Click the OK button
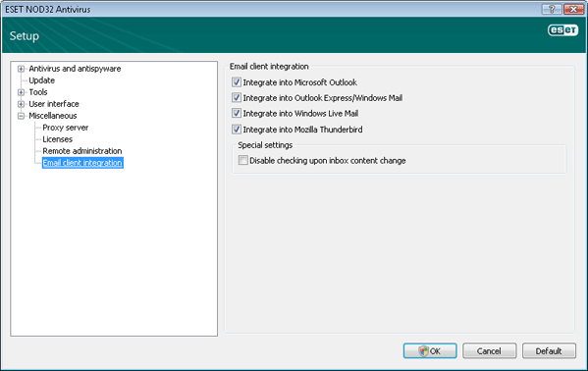 tap(430, 350)
